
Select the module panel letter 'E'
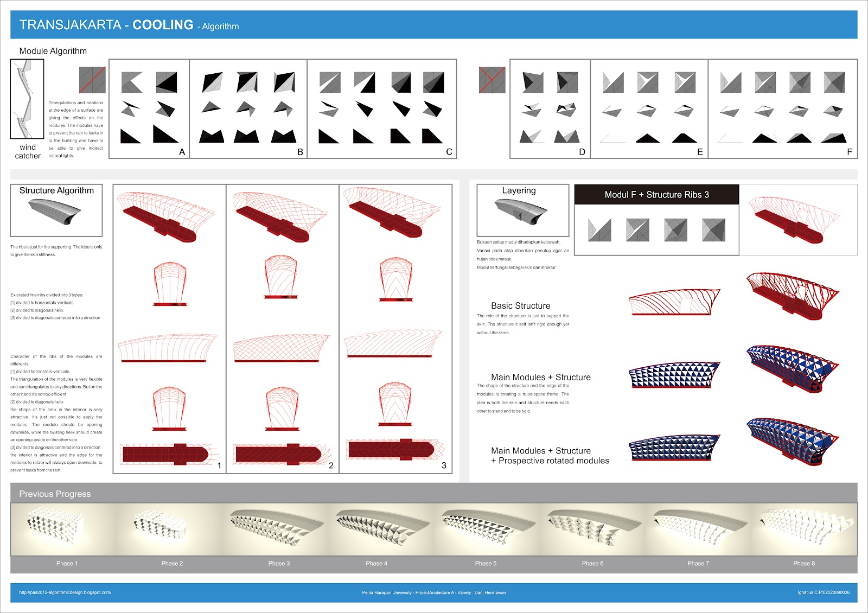(x=700, y=152)
